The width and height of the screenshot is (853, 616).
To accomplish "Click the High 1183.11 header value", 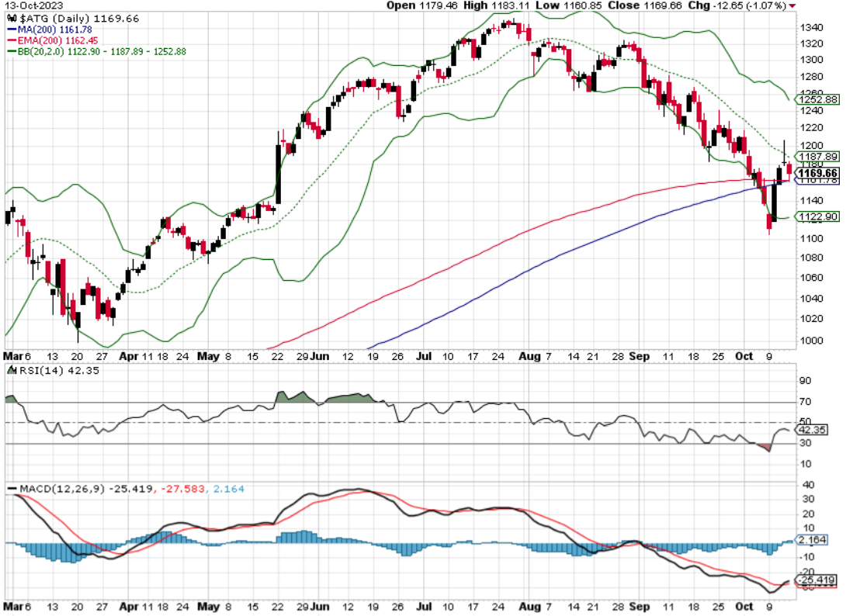I will (x=496, y=5).
